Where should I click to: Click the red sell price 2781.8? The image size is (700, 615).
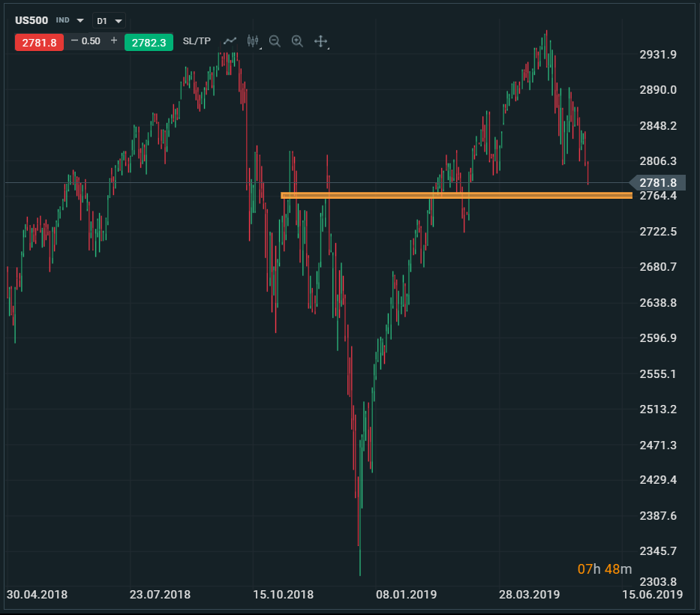coord(39,42)
